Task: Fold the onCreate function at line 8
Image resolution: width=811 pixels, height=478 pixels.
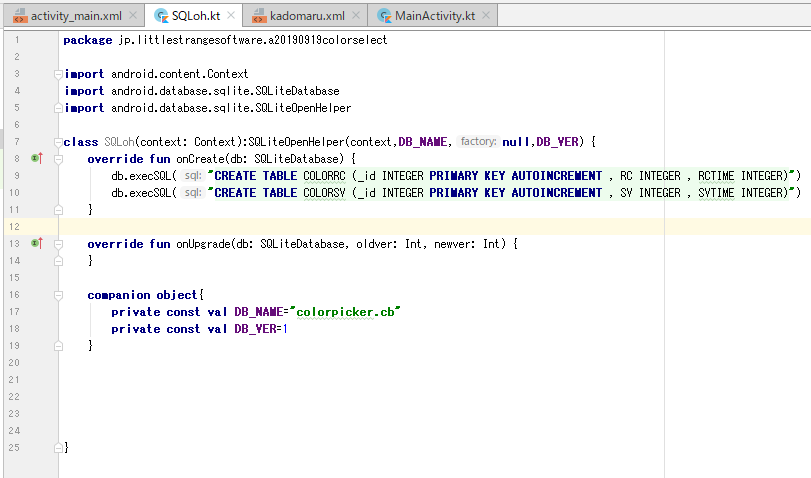Action: click(58, 159)
